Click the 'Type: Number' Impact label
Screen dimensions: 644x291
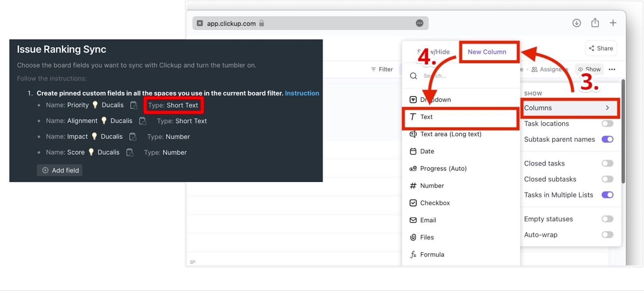tap(169, 136)
